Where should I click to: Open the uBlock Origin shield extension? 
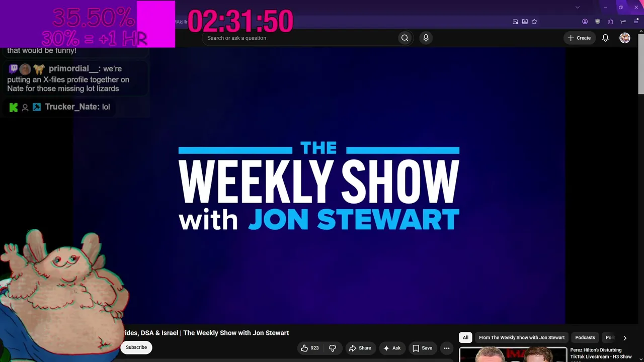click(x=598, y=22)
